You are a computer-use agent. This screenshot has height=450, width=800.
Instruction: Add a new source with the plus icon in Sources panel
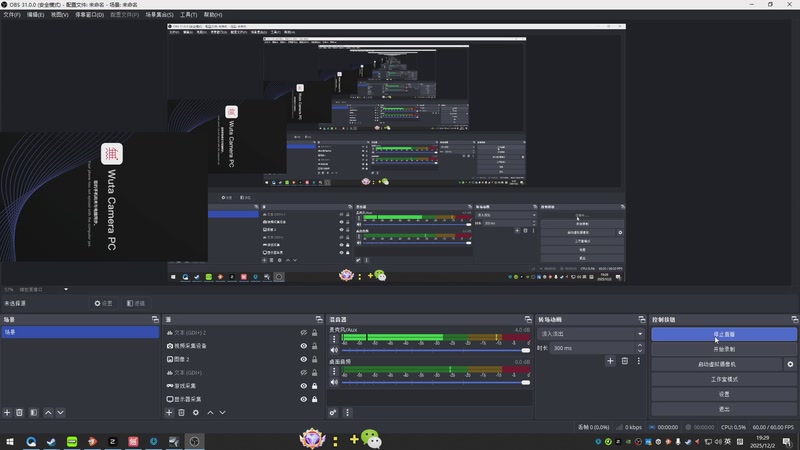click(x=169, y=412)
